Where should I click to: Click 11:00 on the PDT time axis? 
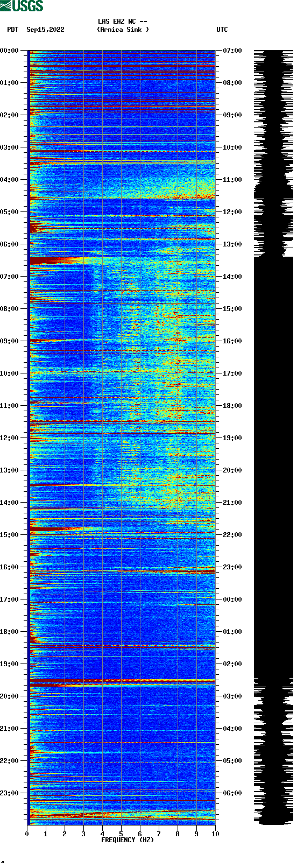(x=10, y=406)
